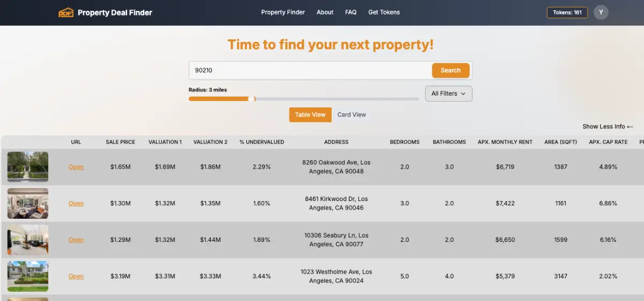Click the 6.86% cap rate value

[x=608, y=204]
